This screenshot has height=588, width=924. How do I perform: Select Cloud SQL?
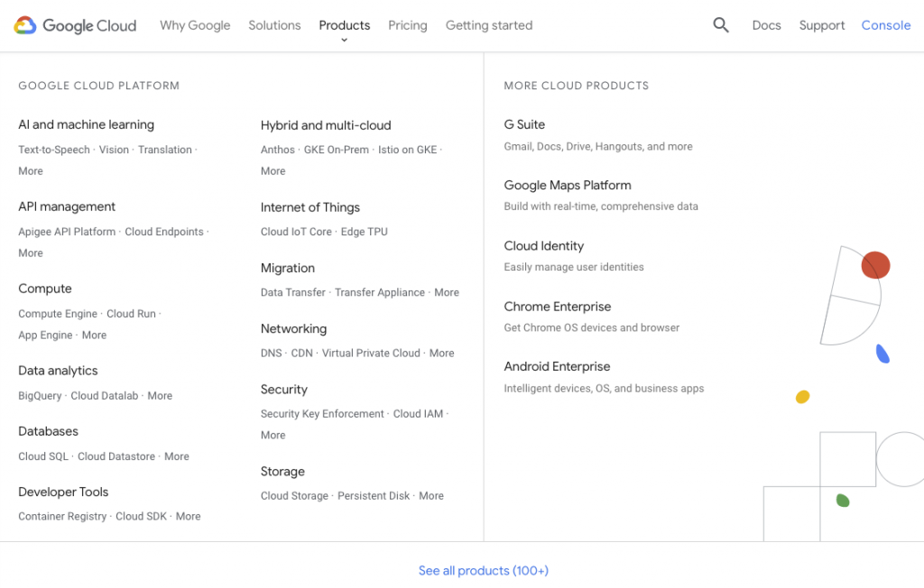(43, 456)
